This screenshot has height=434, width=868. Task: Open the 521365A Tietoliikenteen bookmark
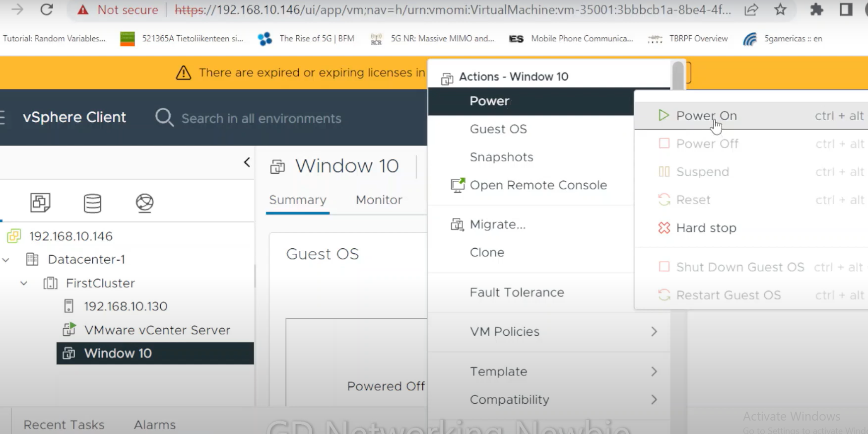(182, 38)
